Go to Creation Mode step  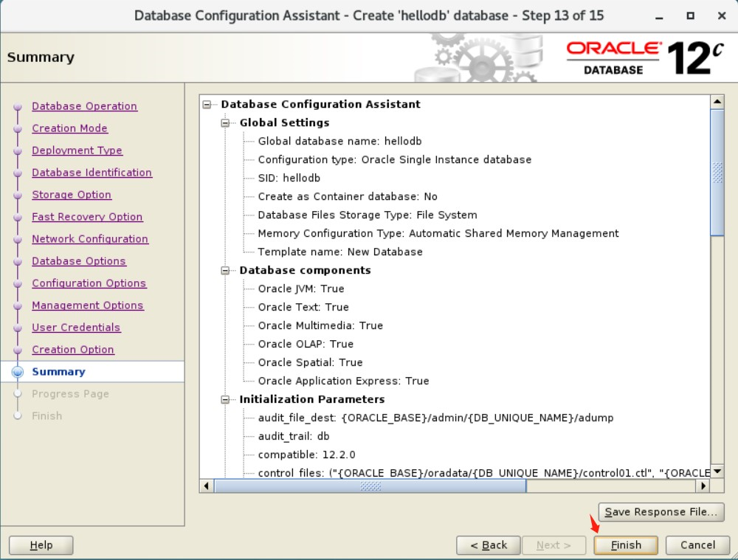coord(69,128)
